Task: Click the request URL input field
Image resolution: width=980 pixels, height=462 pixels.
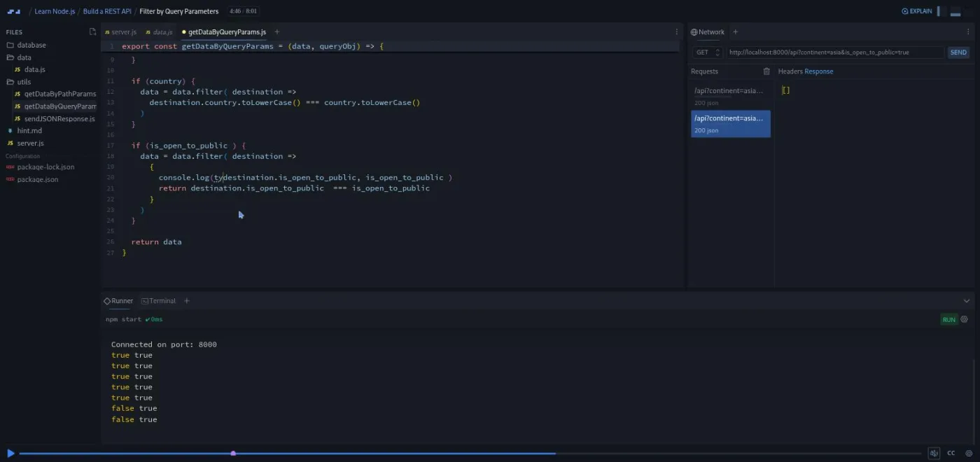Action: [835, 52]
